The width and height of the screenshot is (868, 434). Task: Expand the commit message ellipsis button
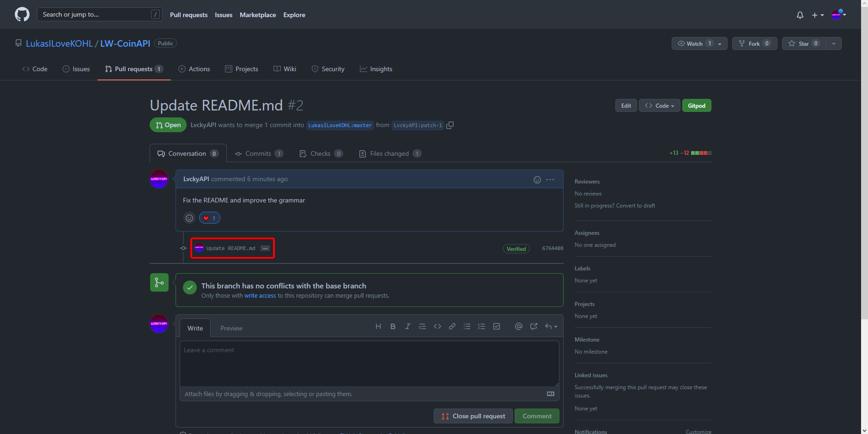[x=265, y=248]
